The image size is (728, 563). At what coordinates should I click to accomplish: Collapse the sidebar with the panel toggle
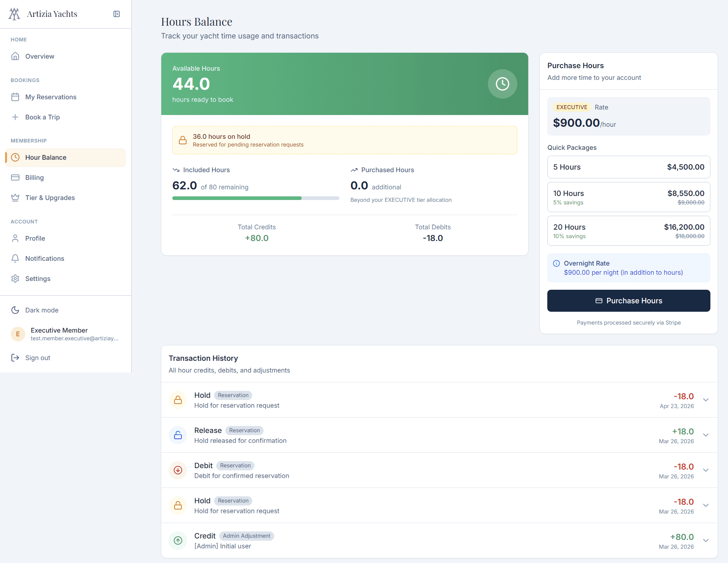[x=117, y=14]
